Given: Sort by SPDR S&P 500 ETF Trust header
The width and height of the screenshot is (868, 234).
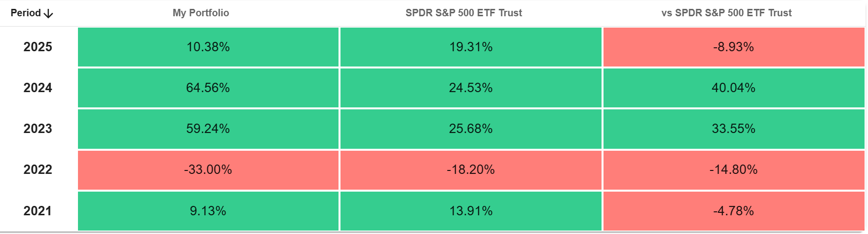Looking at the screenshot, I should pos(463,13).
